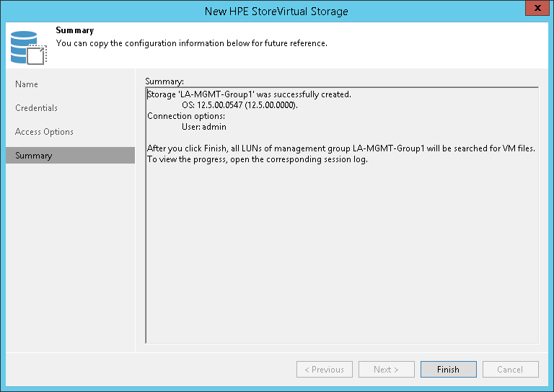
Task: Click the 'You can copy the configuration' description
Action: click(191, 43)
